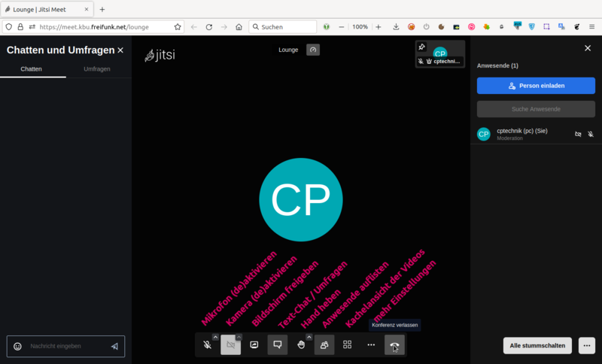Toggle the microphone mute button
Image resolution: width=602 pixels, height=364 pixels.
[x=207, y=345]
